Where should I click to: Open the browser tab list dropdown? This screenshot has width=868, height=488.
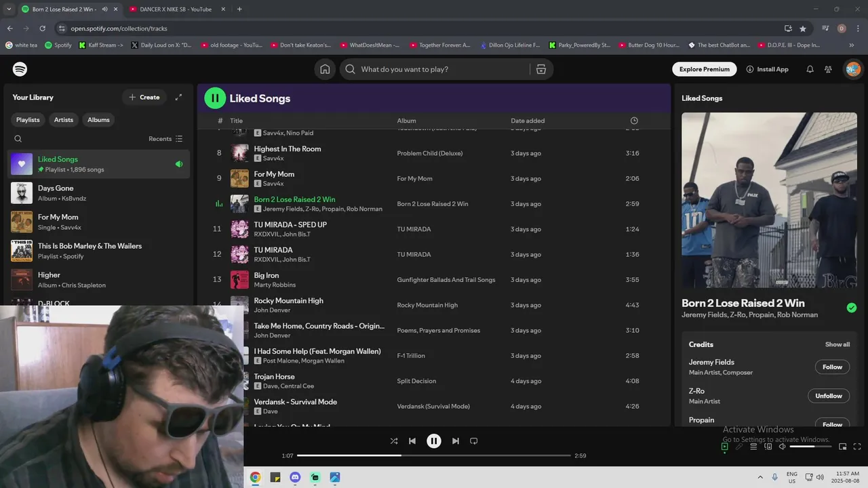(9, 9)
